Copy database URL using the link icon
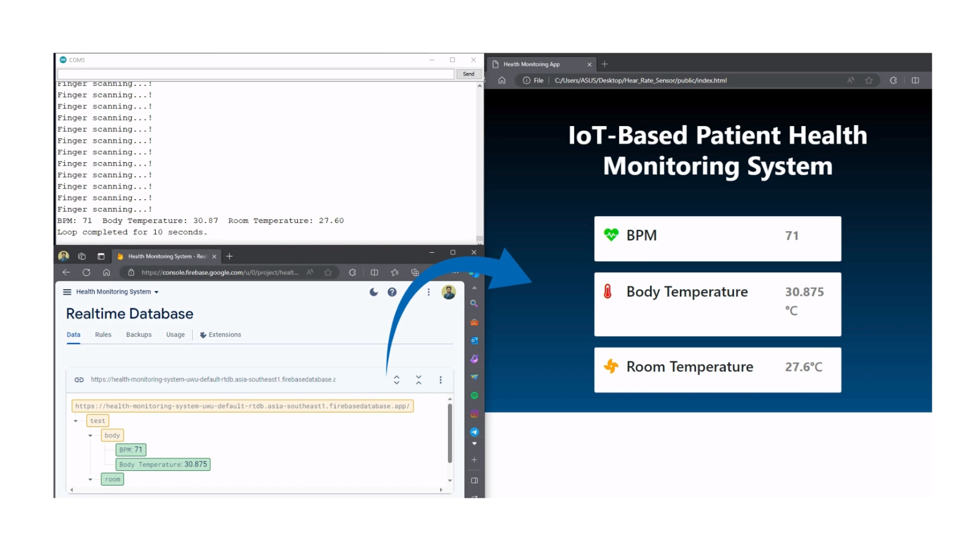The image size is (980, 546). tap(79, 379)
